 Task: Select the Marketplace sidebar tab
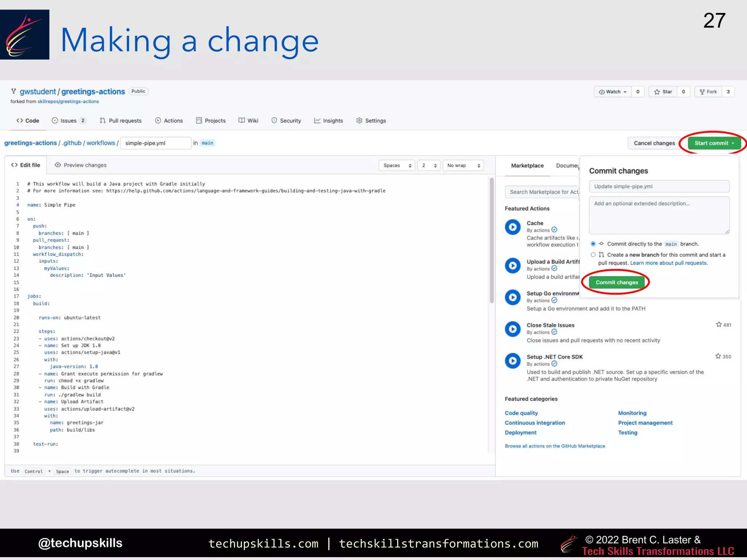[x=527, y=166]
